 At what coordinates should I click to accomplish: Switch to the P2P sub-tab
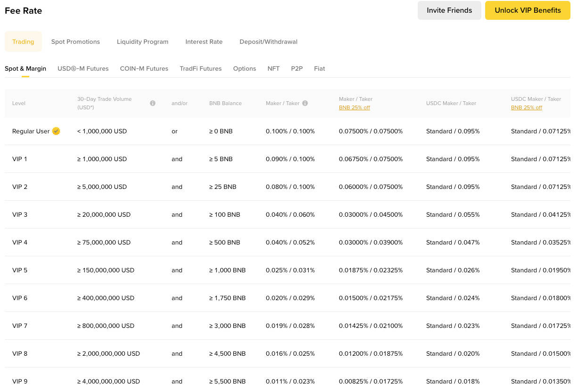click(297, 69)
